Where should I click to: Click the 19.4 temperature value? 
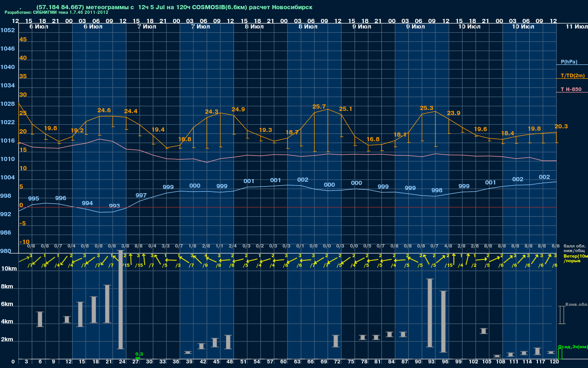(x=158, y=130)
